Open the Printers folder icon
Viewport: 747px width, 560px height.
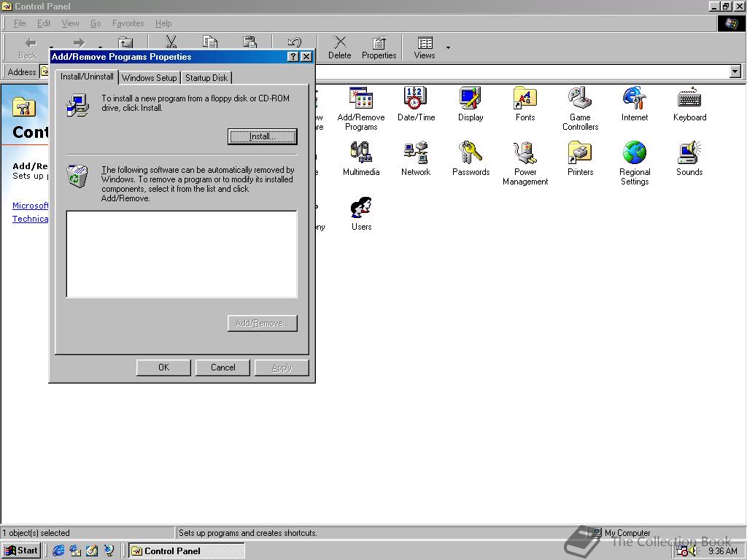coord(580,158)
